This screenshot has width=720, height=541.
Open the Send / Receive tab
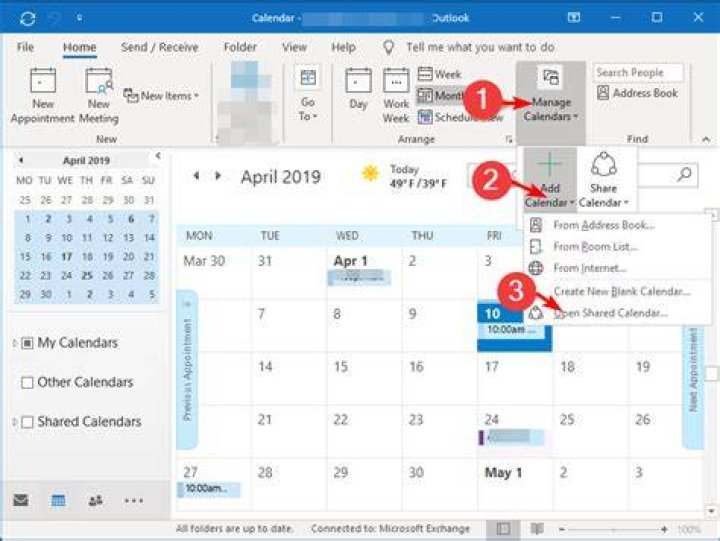click(160, 47)
